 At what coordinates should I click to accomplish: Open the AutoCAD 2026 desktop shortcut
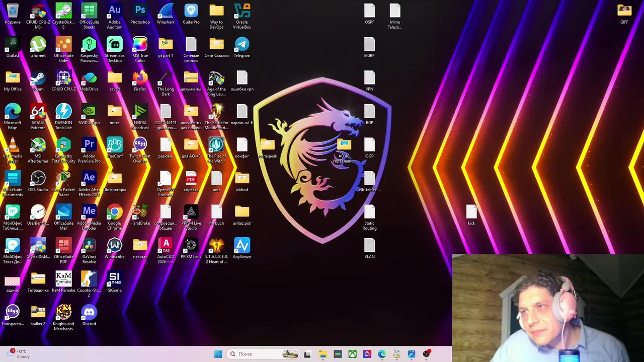tap(166, 251)
